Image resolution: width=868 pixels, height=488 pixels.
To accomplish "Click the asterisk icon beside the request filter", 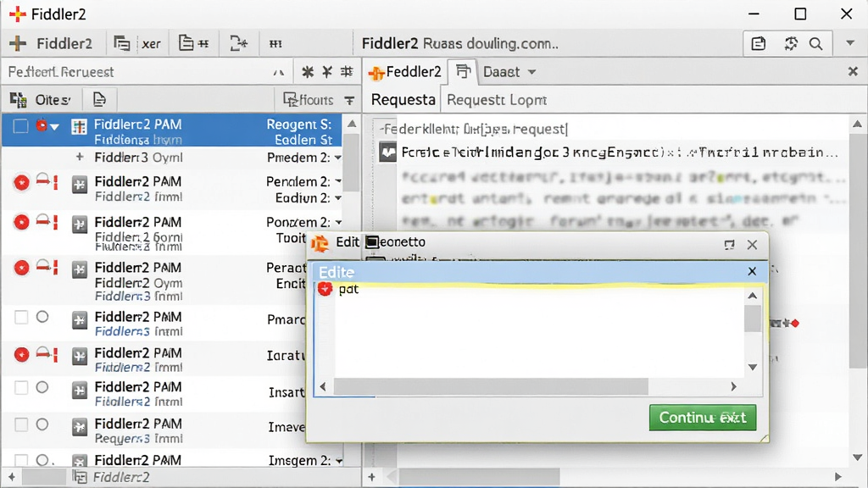I will point(308,71).
